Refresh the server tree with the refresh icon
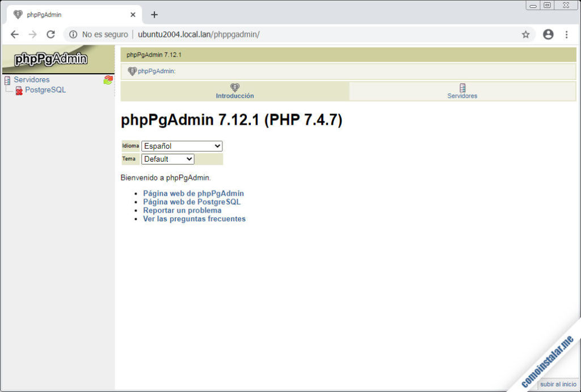The width and height of the screenshot is (581, 392). (108, 80)
